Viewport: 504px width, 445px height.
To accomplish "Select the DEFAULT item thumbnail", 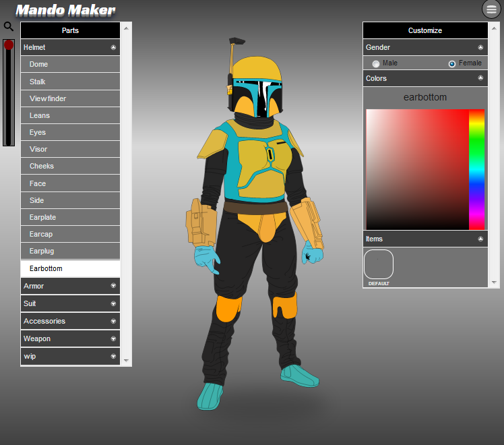I will (379, 264).
